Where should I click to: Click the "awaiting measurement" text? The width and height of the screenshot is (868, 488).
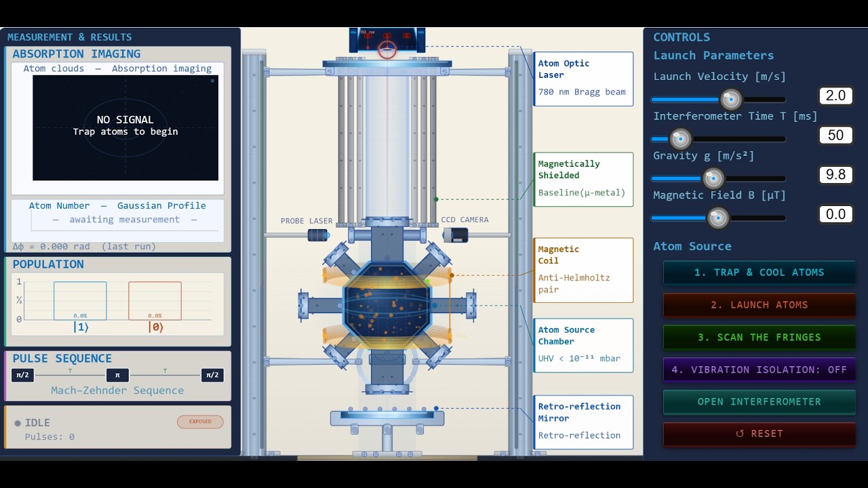pyautogui.click(x=125, y=220)
